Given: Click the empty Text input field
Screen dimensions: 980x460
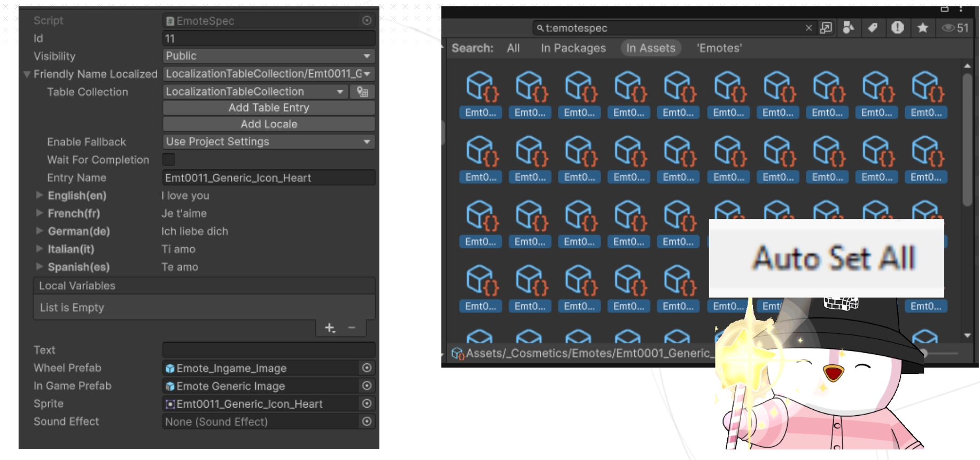Looking at the screenshot, I should pyautogui.click(x=268, y=350).
